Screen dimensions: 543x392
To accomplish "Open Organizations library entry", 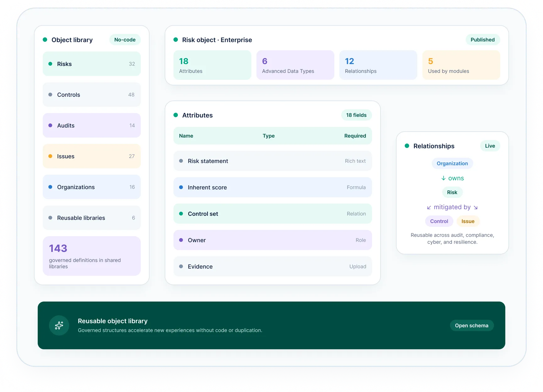I will pos(92,187).
